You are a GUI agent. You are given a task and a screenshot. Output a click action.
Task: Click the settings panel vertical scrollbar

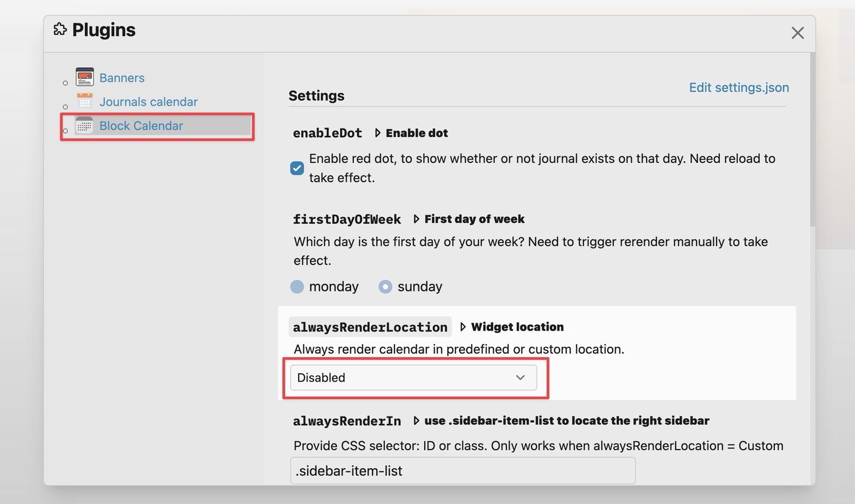point(812,140)
